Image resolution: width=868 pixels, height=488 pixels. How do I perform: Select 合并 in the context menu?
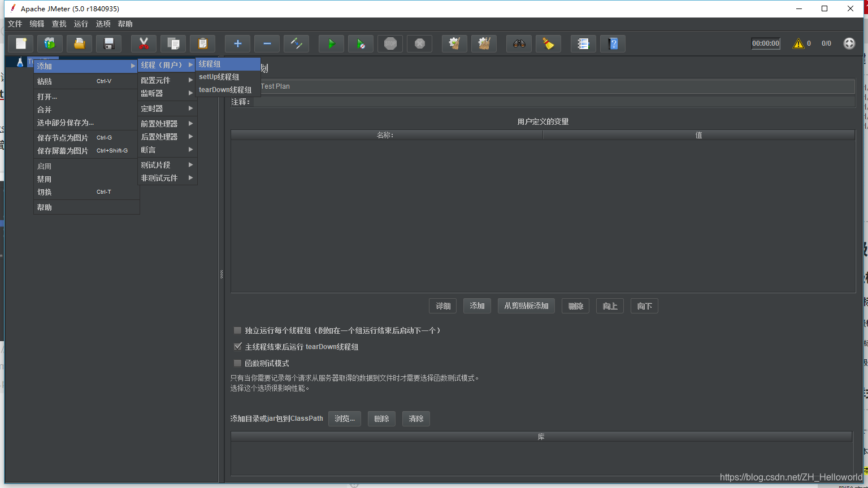[86, 110]
